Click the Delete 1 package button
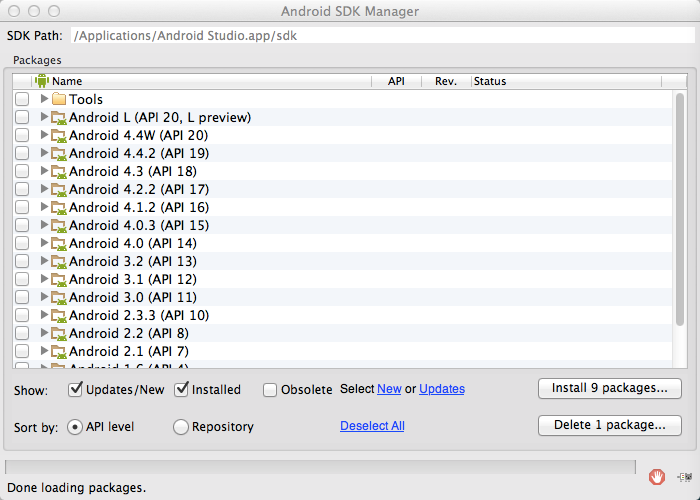 click(610, 425)
